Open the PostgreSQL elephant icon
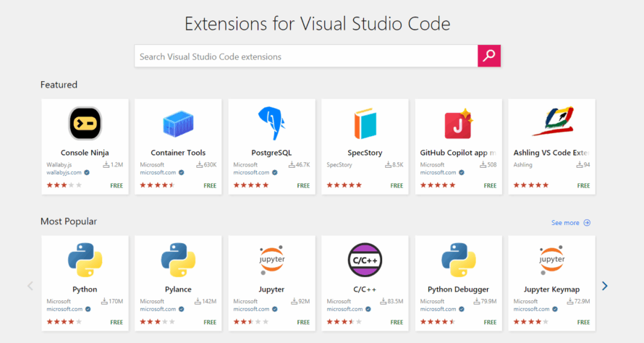644x343 pixels. (x=271, y=123)
